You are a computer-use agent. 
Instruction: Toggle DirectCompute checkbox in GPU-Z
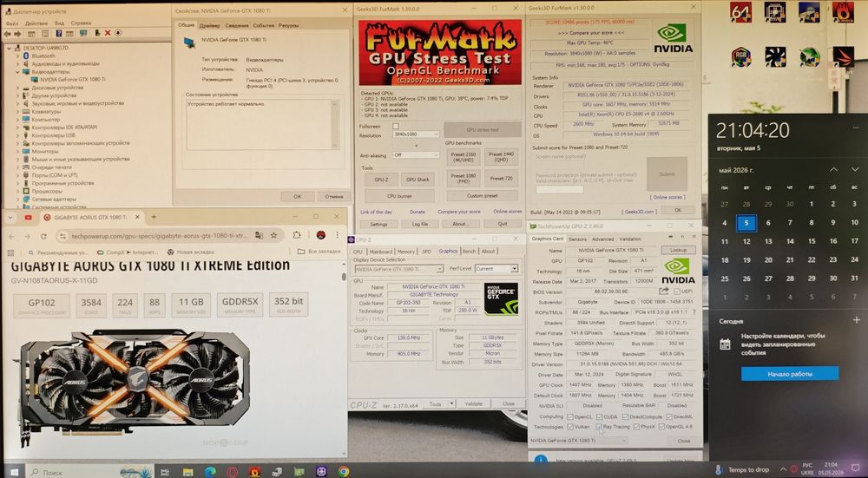pyautogui.click(x=626, y=416)
